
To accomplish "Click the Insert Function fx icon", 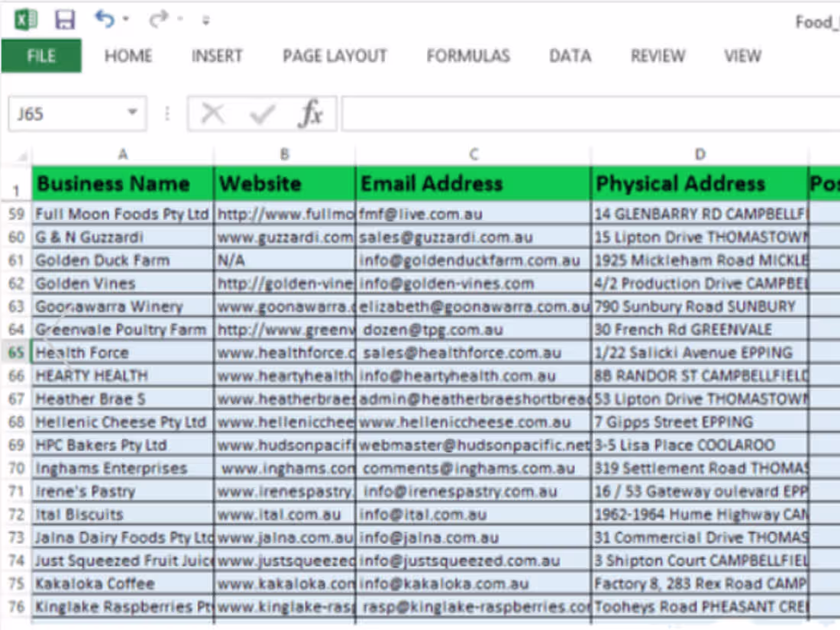I will [311, 112].
